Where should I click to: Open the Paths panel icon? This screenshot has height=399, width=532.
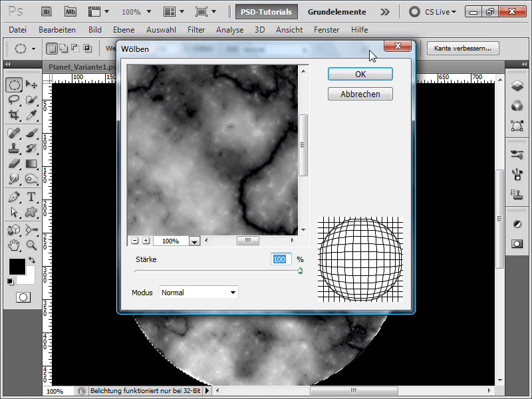pos(517,126)
